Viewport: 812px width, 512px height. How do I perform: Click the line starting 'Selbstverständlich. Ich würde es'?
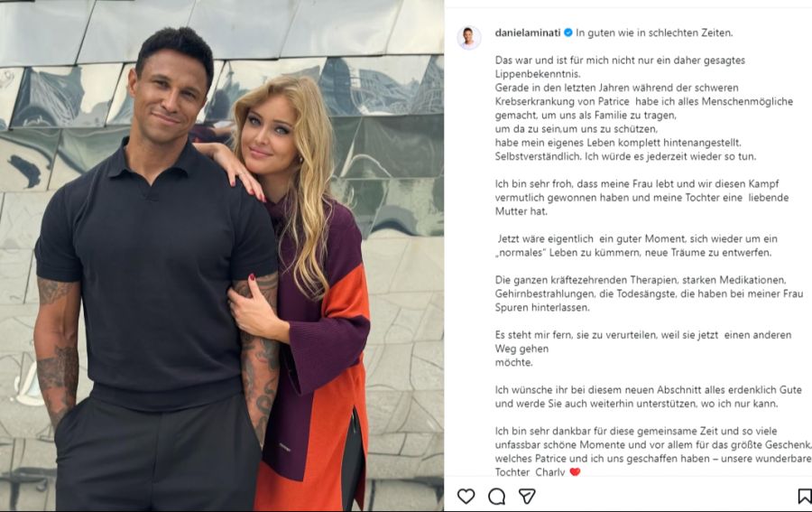625,156
